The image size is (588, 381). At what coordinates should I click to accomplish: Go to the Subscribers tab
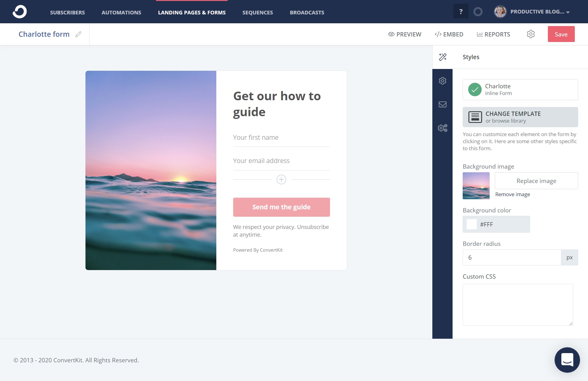point(67,13)
